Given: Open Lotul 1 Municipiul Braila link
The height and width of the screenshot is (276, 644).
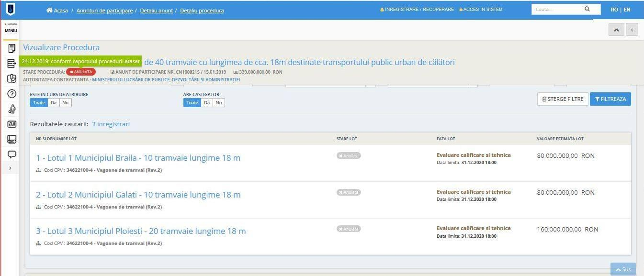Looking at the screenshot, I should pos(138,158).
